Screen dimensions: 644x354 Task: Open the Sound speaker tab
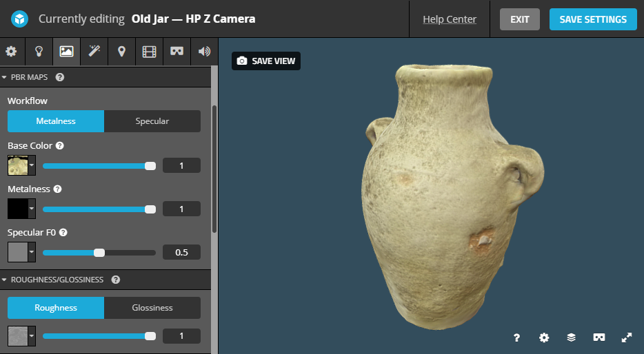(x=204, y=52)
